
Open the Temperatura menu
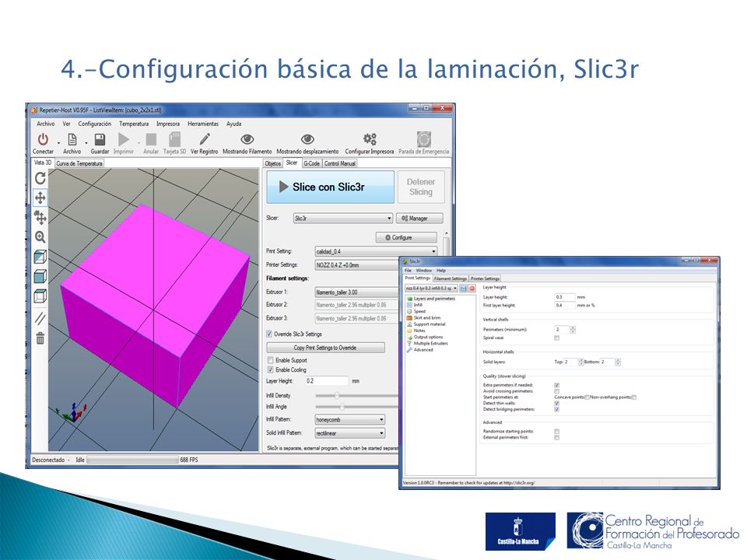[x=134, y=124]
